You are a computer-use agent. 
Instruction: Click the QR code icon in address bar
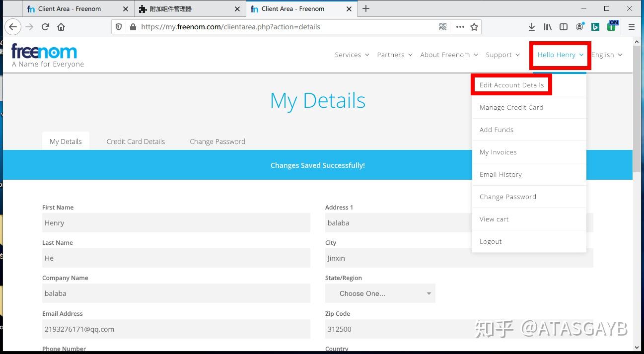tap(443, 27)
